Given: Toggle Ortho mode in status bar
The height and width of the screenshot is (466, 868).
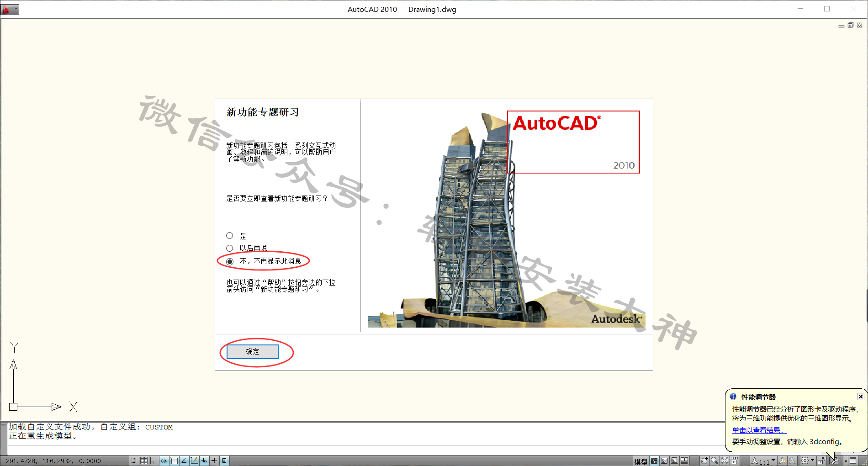Looking at the screenshot, I should click(154, 461).
